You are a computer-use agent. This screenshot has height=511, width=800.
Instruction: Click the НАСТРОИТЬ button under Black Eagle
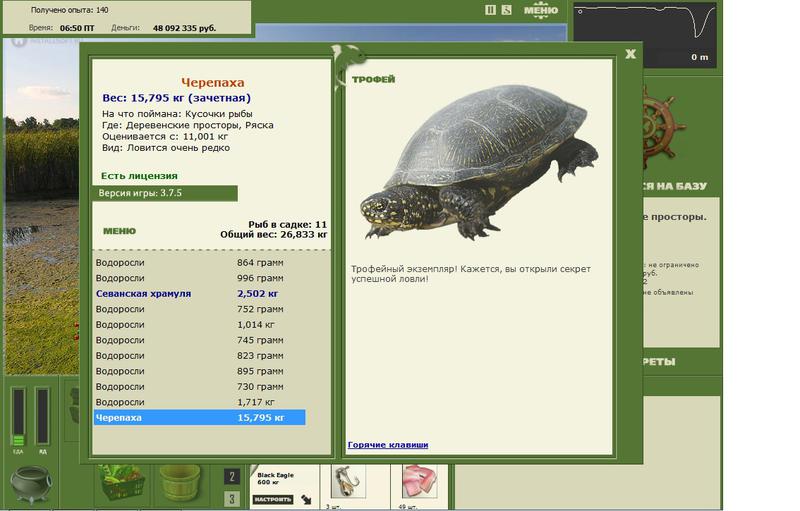pos(272,499)
